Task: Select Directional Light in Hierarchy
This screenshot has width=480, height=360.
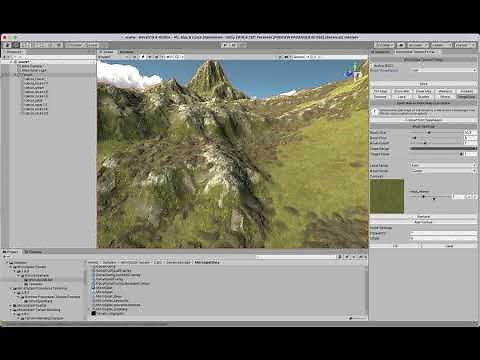Action: click(33, 70)
